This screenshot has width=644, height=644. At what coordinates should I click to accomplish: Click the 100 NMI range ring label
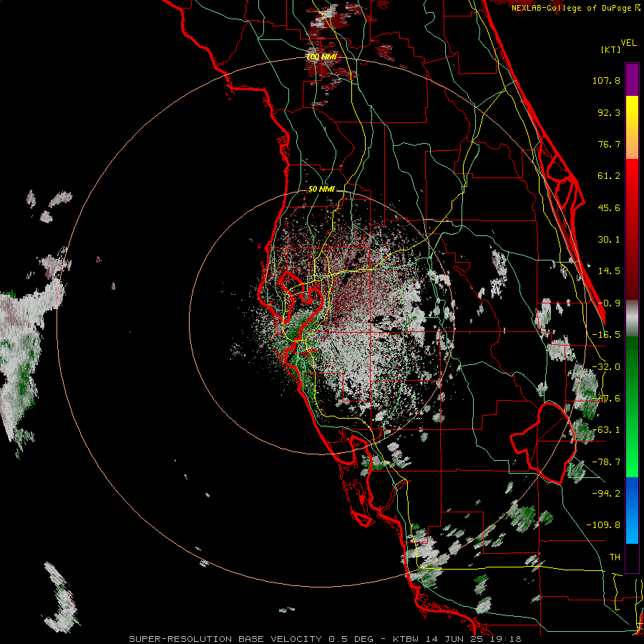coord(321,57)
